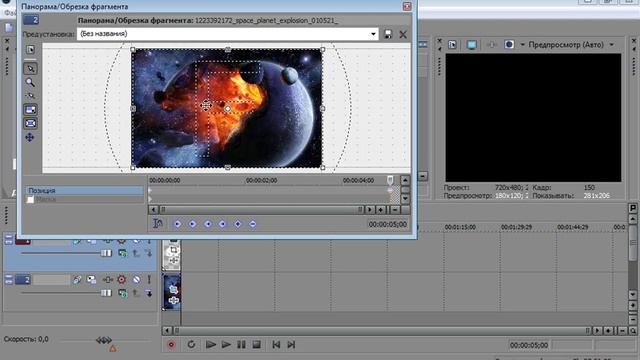Toggle Size About Center button
640x360 pixels.
pyautogui.click(x=30, y=123)
